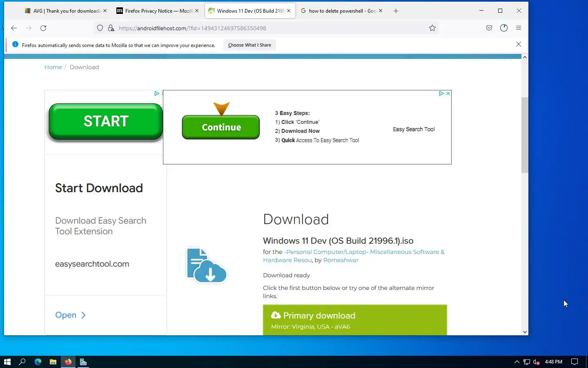Click easysearchtool.com ad text
The image size is (588, 368).
(x=92, y=264)
